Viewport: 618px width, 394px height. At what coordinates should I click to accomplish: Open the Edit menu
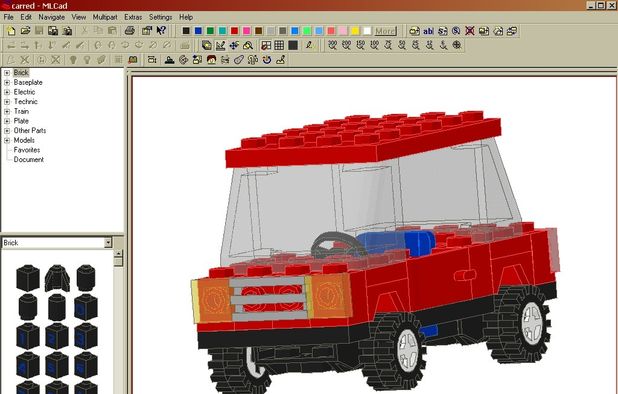26,17
